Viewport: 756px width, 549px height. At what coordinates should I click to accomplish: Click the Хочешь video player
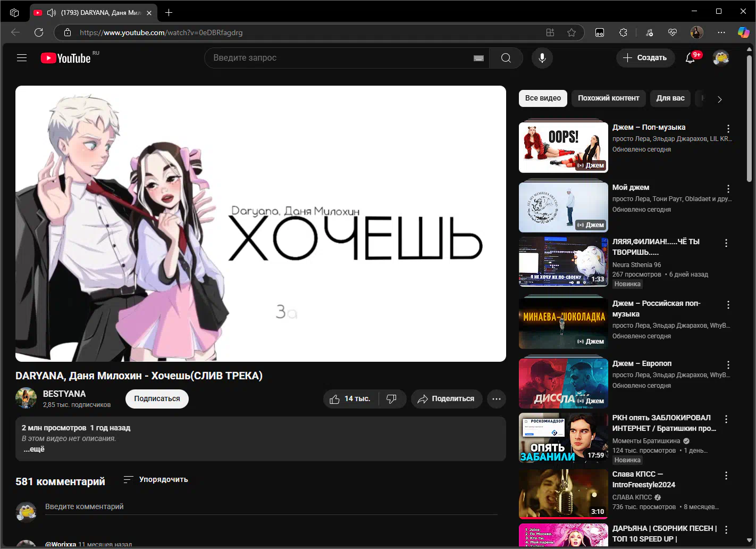point(261,223)
